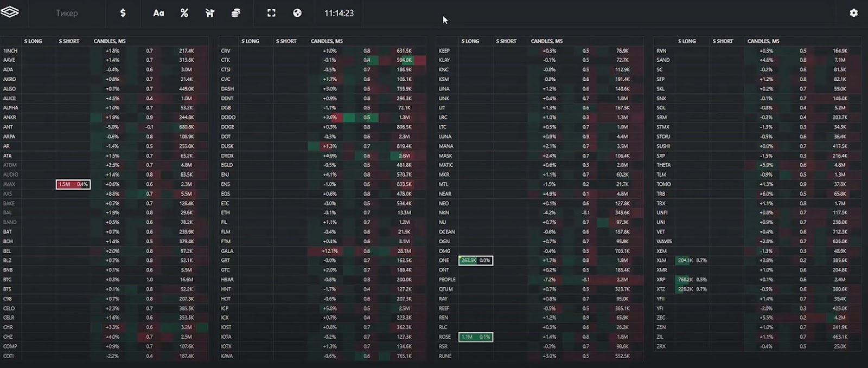
Task: Click the stacked coins icon
Action: [235, 13]
